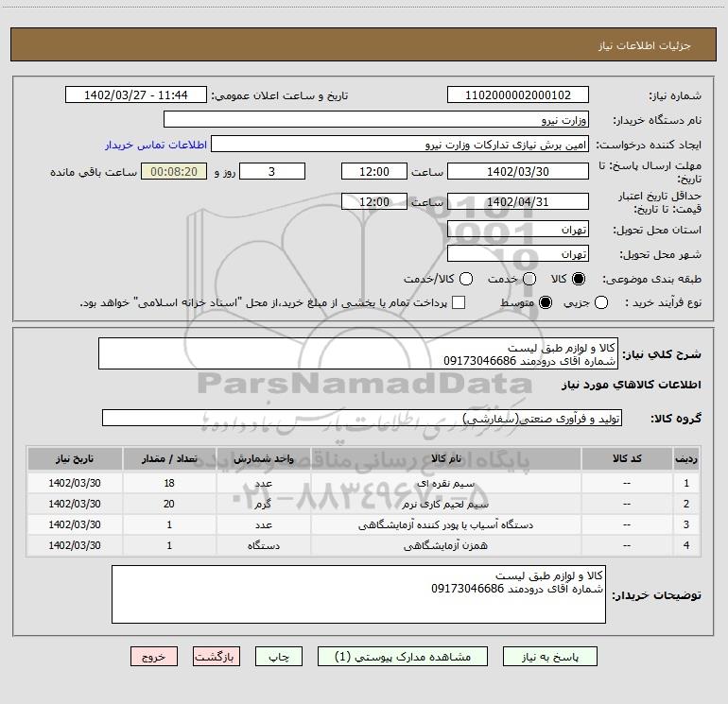The height and width of the screenshot is (704, 728).
Task: Select the خدمت radio button
Action: 529,279
